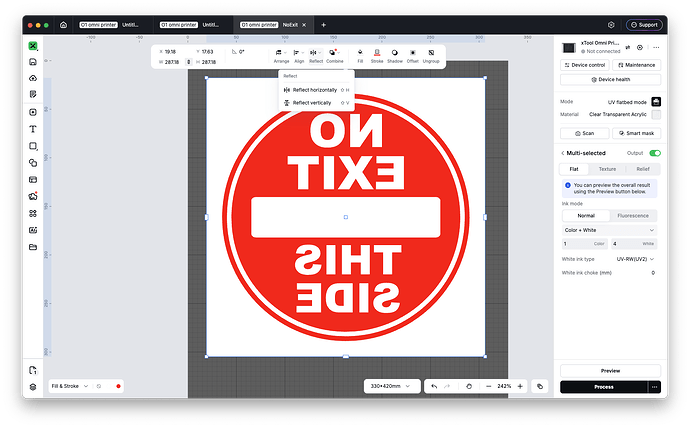Screen dimensions: 690x427
Task: Click the Maintenance button
Action: coord(636,65)
